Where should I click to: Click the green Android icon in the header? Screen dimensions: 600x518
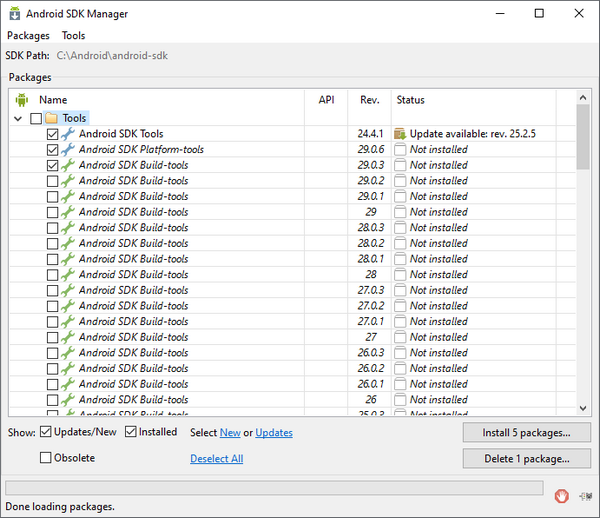(22, 100)
